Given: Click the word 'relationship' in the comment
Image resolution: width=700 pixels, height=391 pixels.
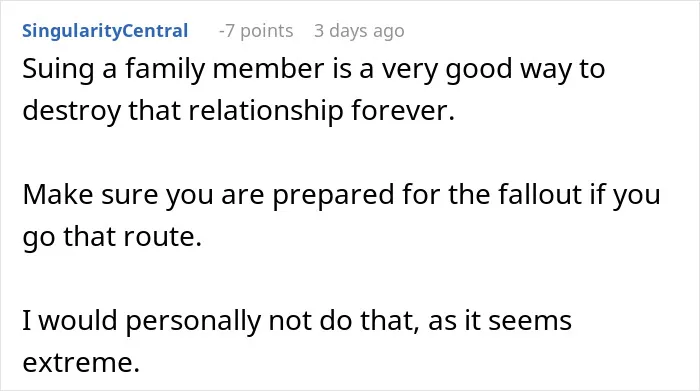Looking at the screenshot, I should point(266,112).
